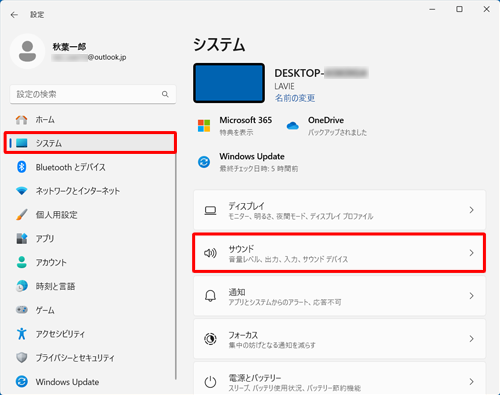This screenshot has height=395, width=500.
Task: Expand the サウンド row chevron
Action: [471, 253]
